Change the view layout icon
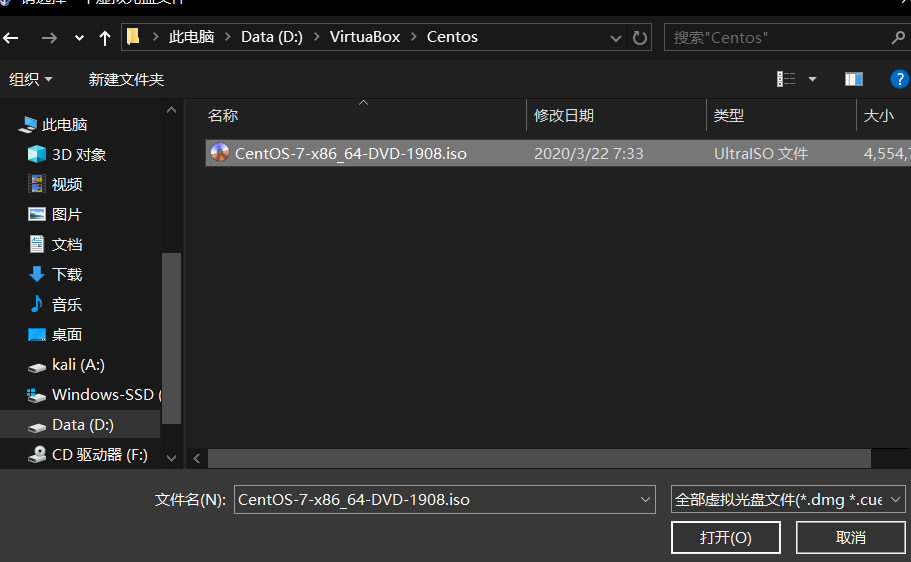 (x=786, y=79)
